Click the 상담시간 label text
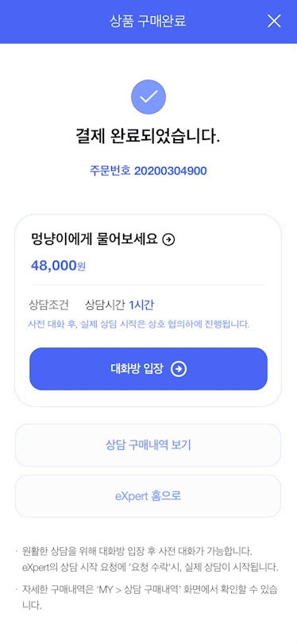Image resolution: width=297 pixels, height=644 pixels. coord(105,305)
